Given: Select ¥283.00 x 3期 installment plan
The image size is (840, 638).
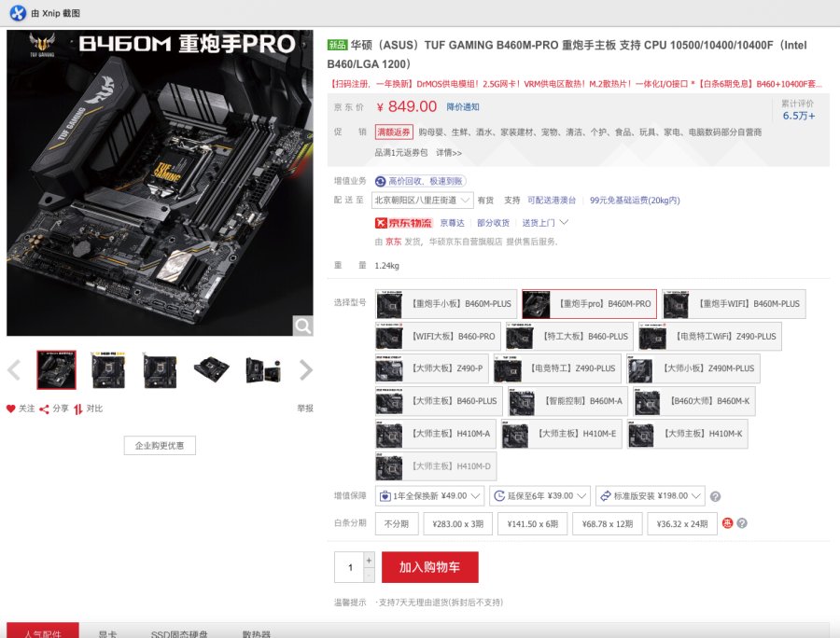Looking at the screenshot, I should tap(458, 524).
